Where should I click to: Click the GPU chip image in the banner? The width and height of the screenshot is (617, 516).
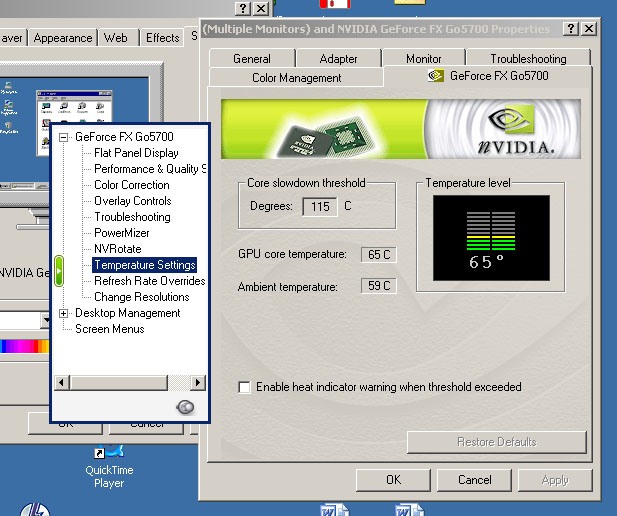point(327,136)
